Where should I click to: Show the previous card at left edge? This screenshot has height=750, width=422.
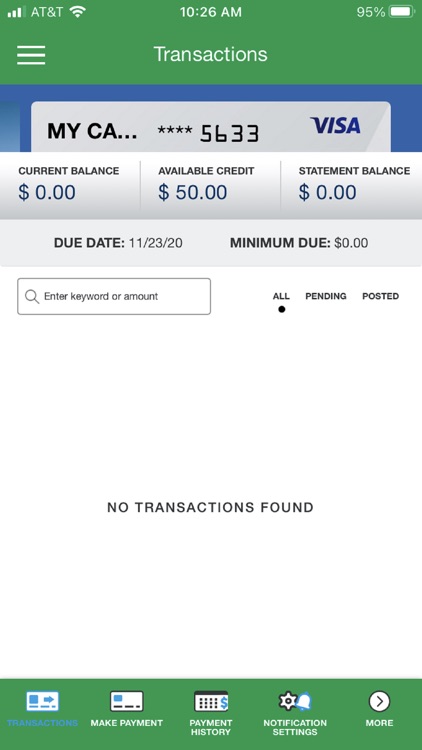pyautogui.click(x=10, y=127)
